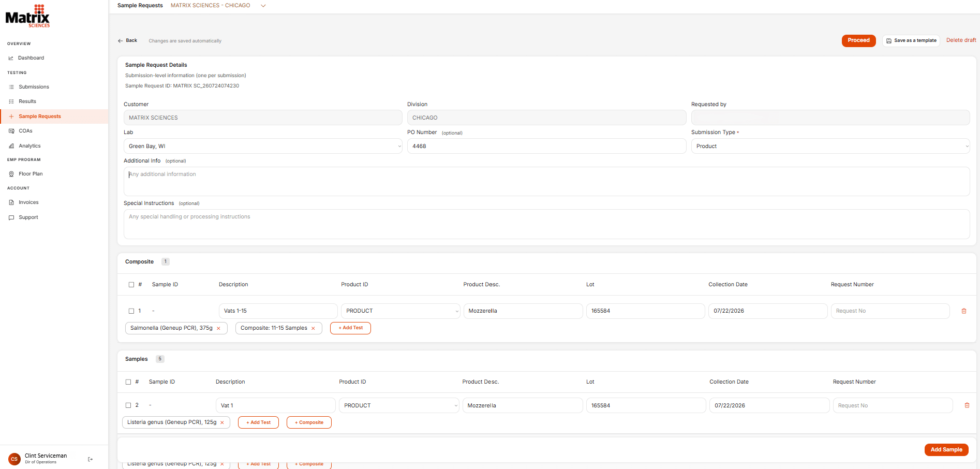Edit composite Product Desc. Mozzerella field

coord(523,311)
